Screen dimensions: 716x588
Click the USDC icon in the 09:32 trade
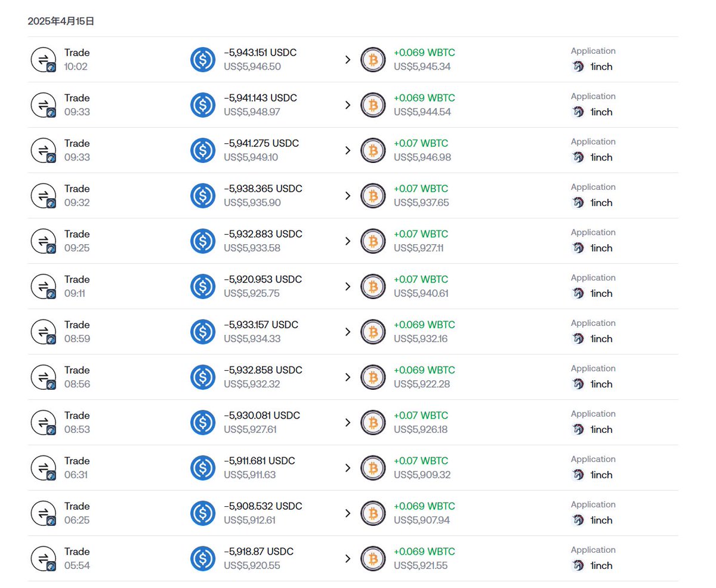pos(203,196)
